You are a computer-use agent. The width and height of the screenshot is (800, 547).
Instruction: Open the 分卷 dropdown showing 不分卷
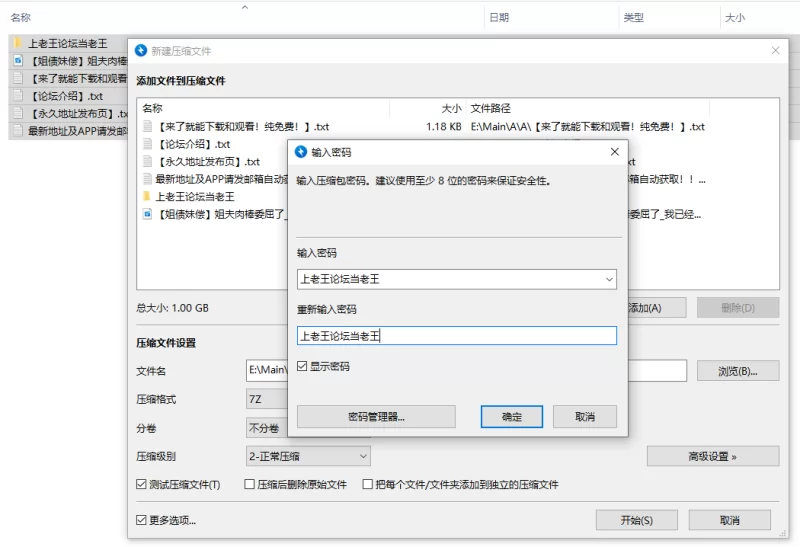click(x=267, y=428)
